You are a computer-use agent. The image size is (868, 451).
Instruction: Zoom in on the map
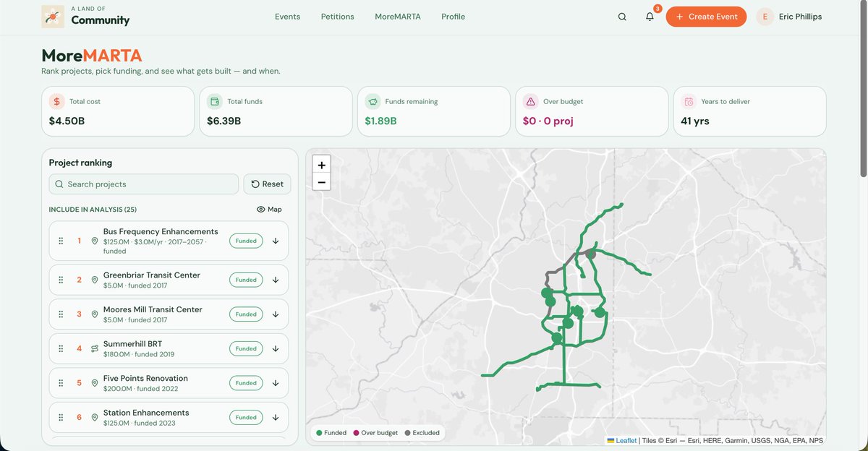322,165
